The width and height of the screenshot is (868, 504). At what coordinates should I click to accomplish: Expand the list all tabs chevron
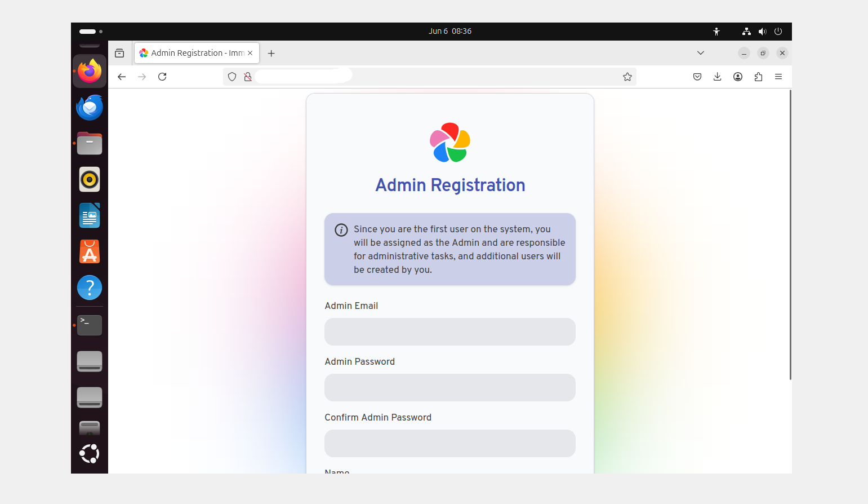pos(701,53)
